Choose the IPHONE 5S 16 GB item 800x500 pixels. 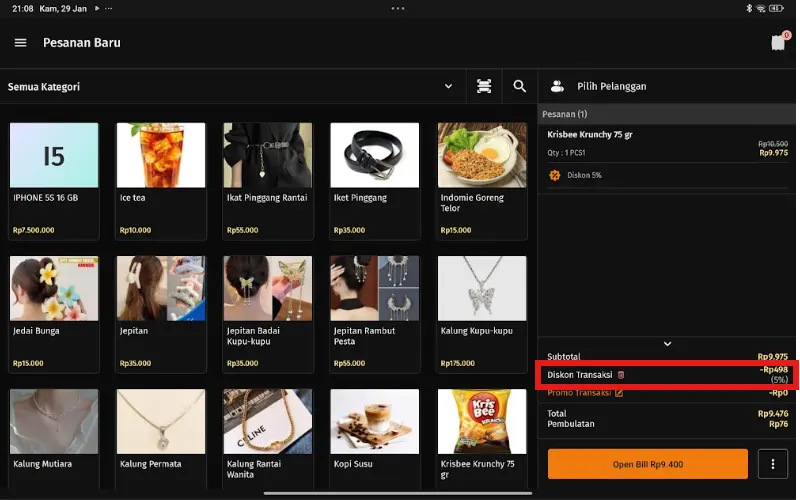[54, 180]
